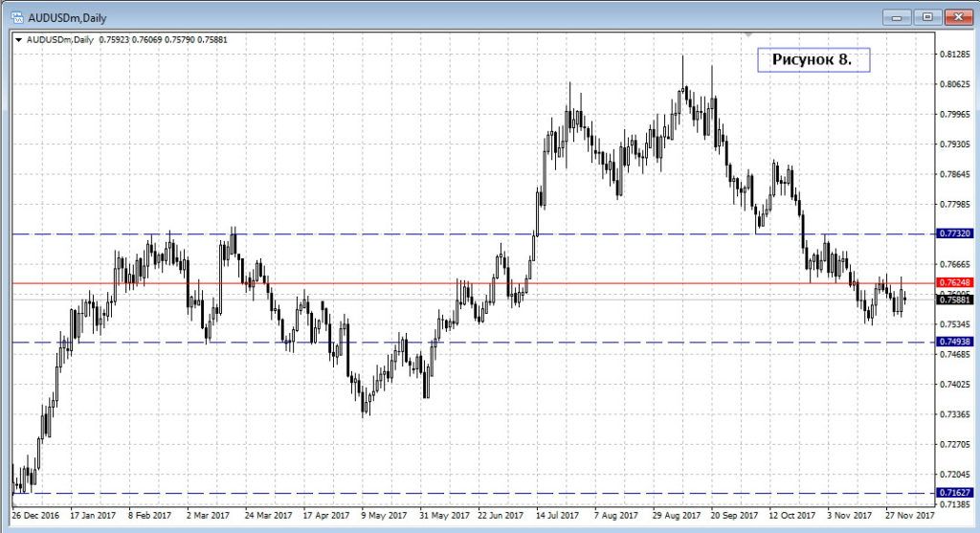Minimize the AUDUSDm chart window
Image resolution: width=980 pixels, height=533 pixels.
point(897,16)
